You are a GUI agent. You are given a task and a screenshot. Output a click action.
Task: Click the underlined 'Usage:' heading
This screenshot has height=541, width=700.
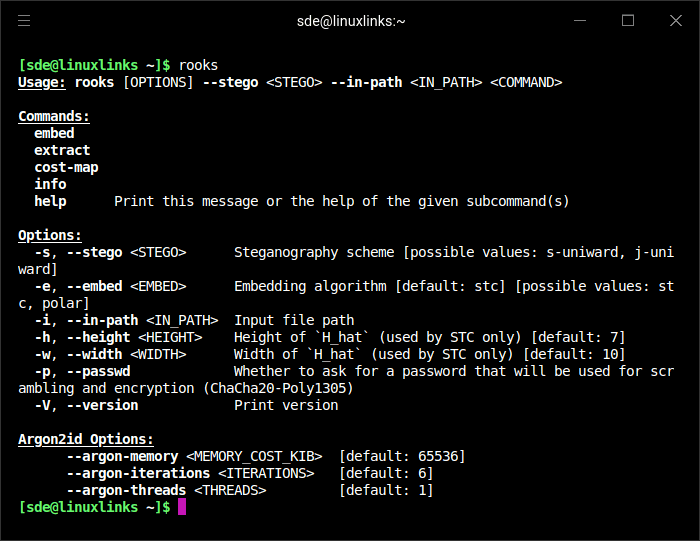(x=42, y=82)
